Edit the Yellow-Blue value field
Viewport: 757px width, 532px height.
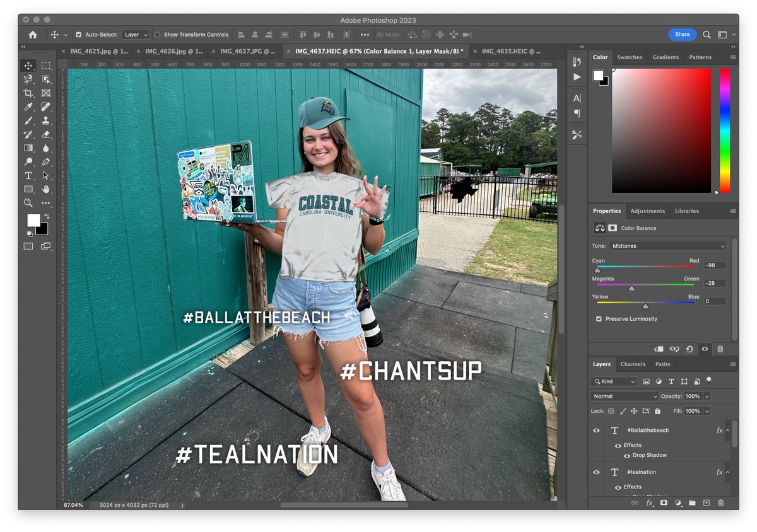coord(715,301)
